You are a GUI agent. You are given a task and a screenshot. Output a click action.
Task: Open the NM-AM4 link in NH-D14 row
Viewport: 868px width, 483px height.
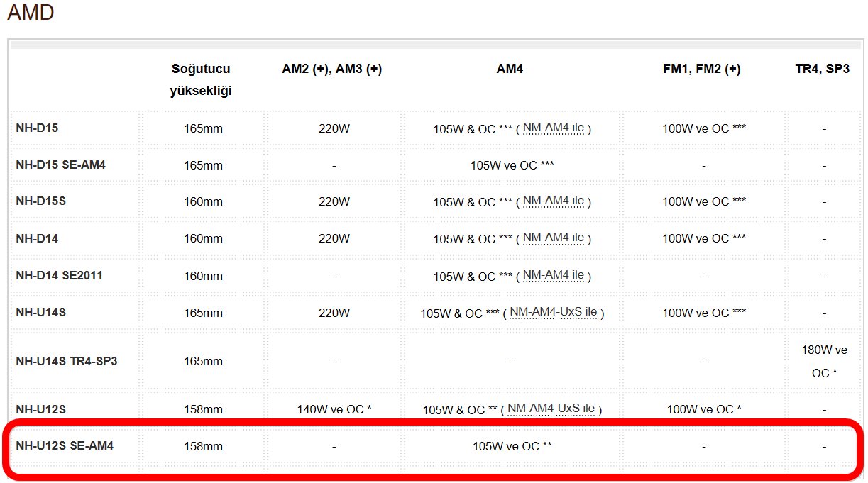tap(554, 238)
